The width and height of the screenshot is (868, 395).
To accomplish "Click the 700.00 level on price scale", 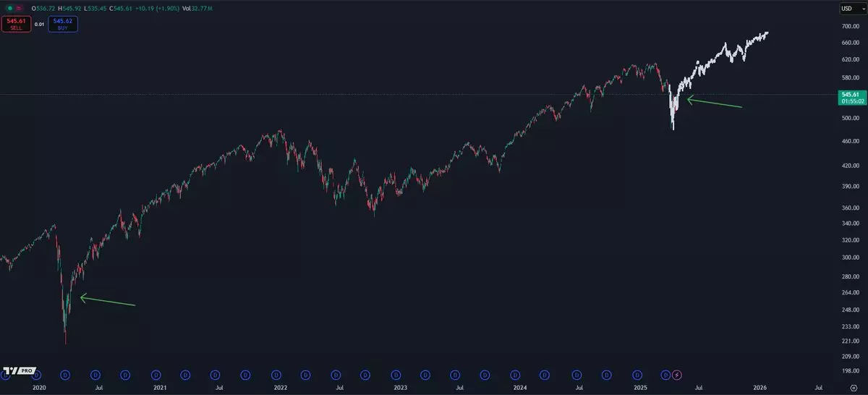I will (x=850, y=27).
